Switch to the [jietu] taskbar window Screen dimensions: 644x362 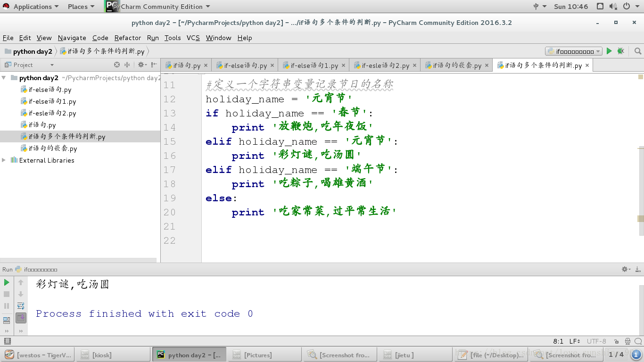pyautogui.click(x=416, y=355)
